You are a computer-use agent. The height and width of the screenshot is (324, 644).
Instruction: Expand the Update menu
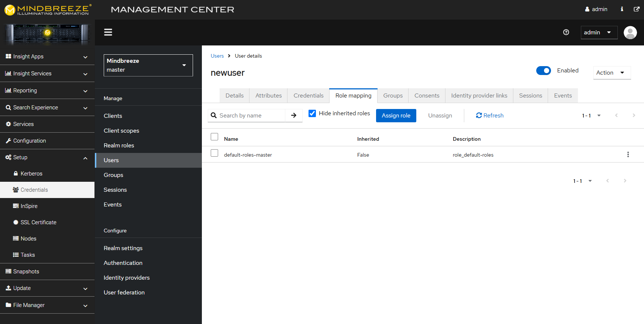pos(47,288)
